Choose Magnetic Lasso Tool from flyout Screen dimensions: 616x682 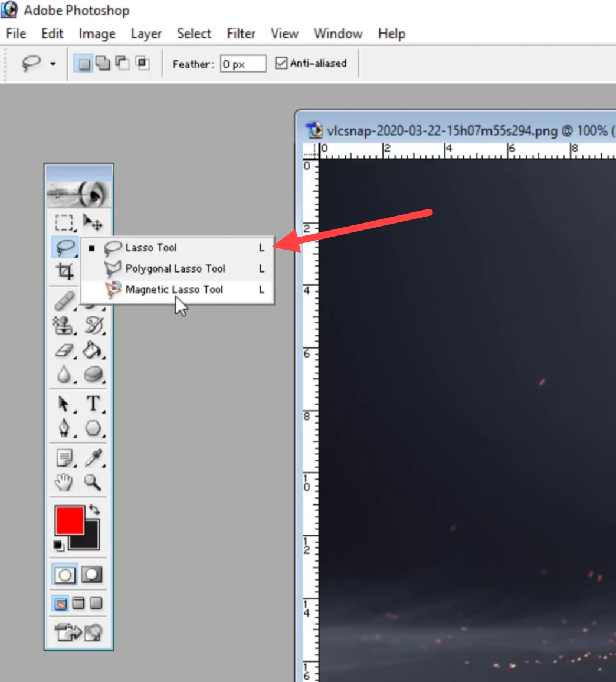178,289
